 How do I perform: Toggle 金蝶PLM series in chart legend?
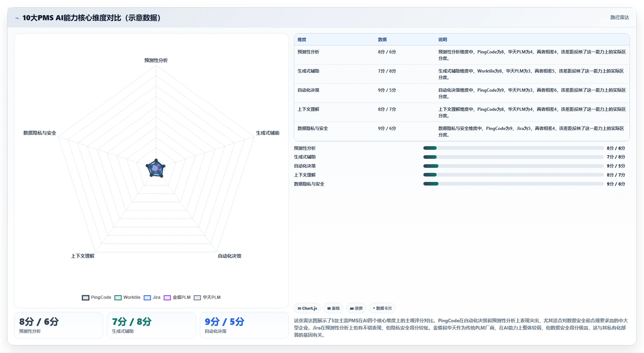177,297
